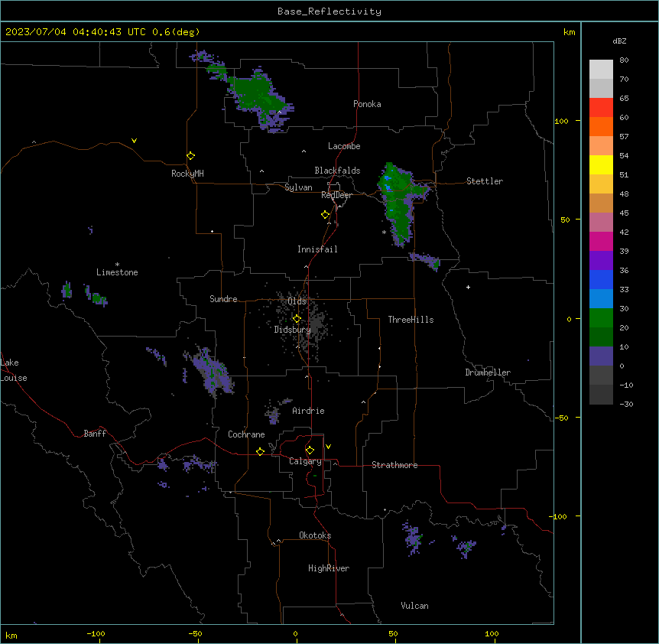
Task: Click the Limestone label
Action: click(x=117, y=272)
